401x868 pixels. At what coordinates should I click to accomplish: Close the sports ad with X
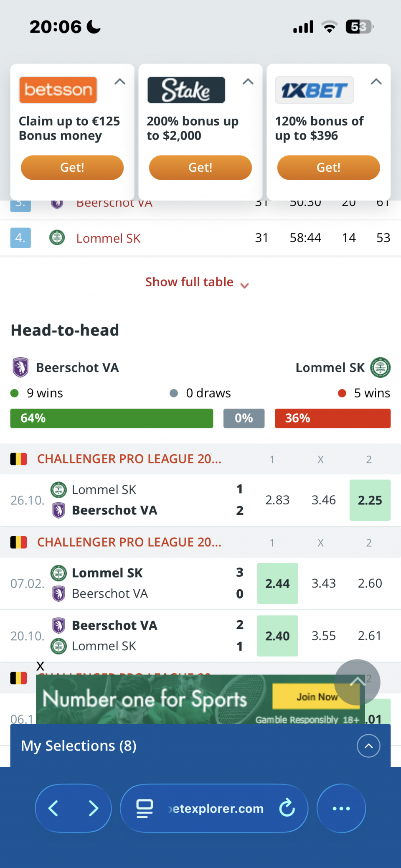tap(40, 666)
